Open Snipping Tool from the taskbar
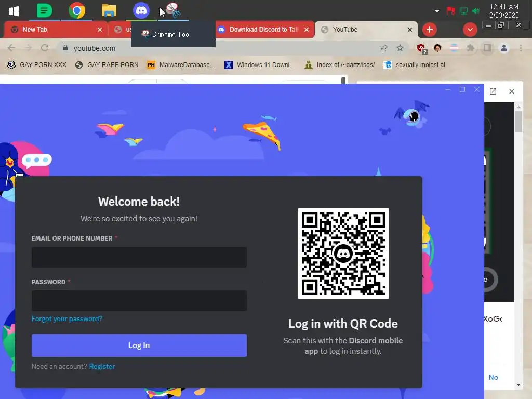Viewport: 532px width, 399px height. 174,10
